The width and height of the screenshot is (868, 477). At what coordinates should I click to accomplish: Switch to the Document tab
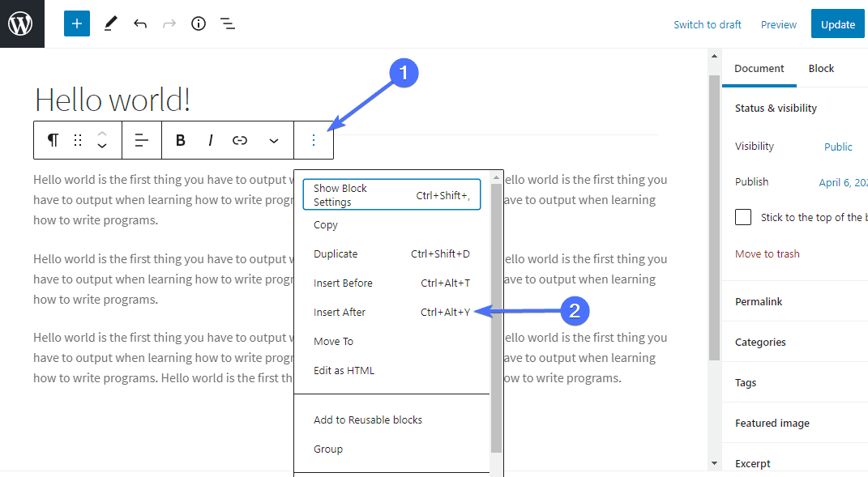[759, 68]
